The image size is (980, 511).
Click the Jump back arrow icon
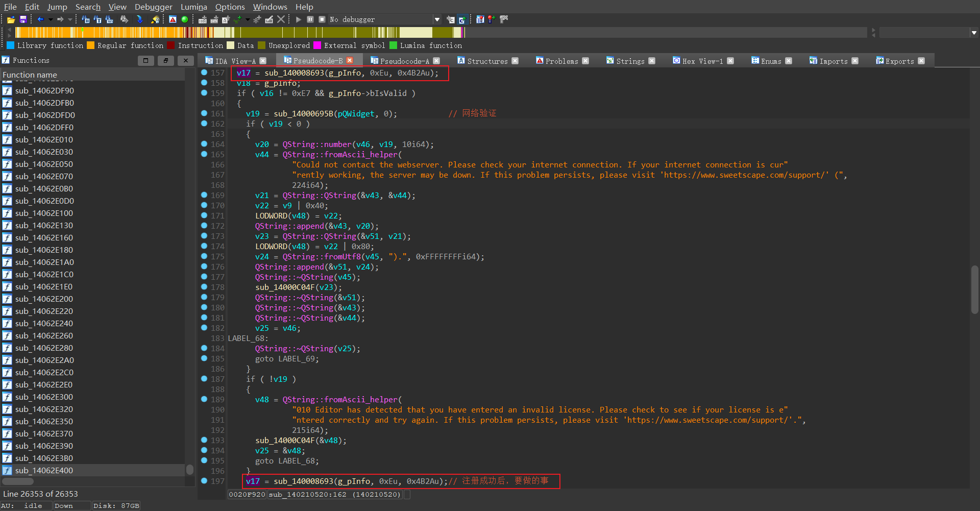[40, 19]
